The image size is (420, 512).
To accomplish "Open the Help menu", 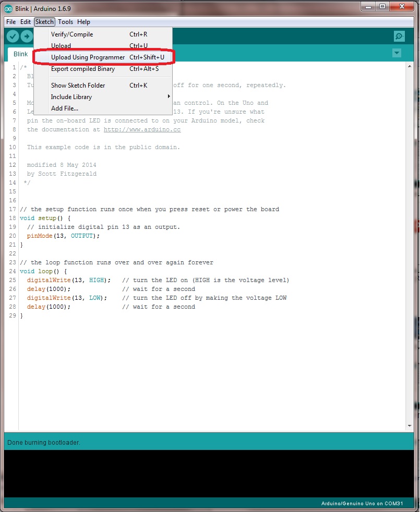I will (83, 22).
